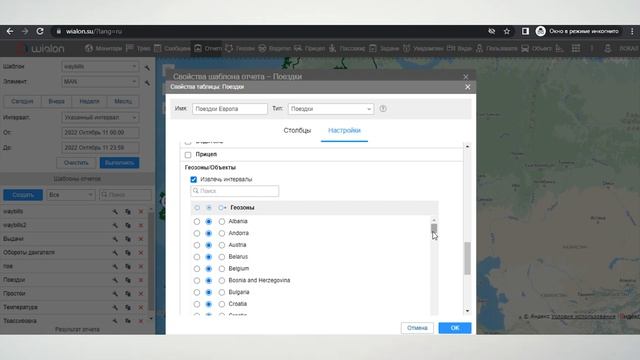Copy the Простои report template
The height and width of the screenshot is (360, 640).
point(128,294)
